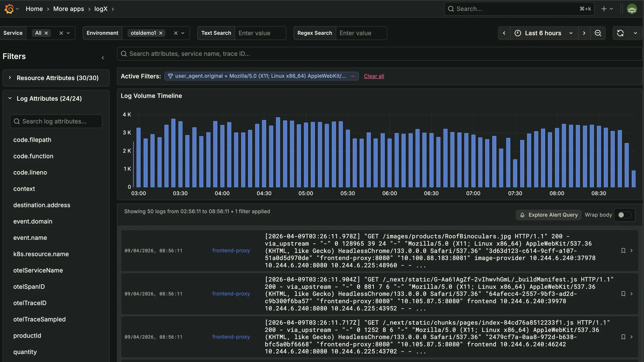Remove the user_agent.original active filter
Image resolution: width=644 pixels, height=362 pixels.
pos(353,76)
